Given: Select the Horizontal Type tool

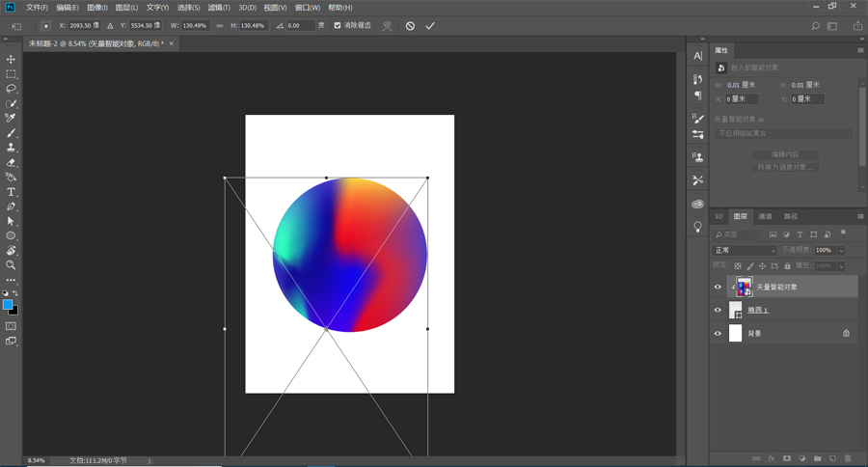Looking at the screenshot, I should [12, 192].
